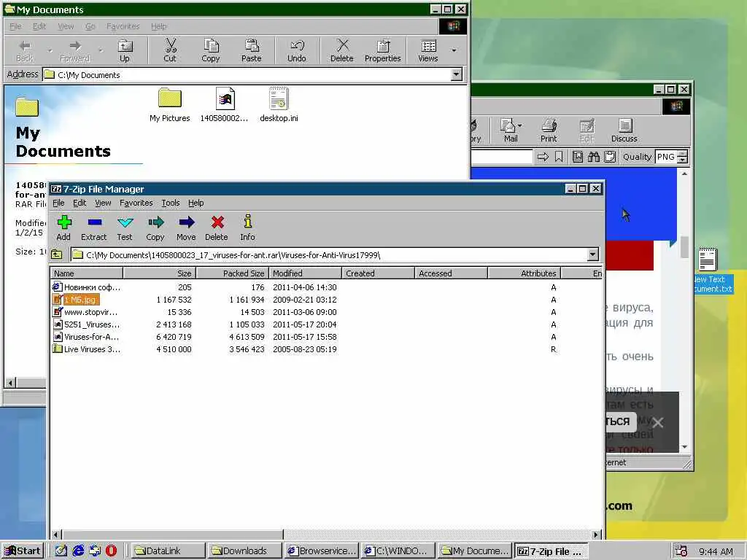Switch to the Downloads taskbar button
747x560 pixels.
(x=245, y=551)
